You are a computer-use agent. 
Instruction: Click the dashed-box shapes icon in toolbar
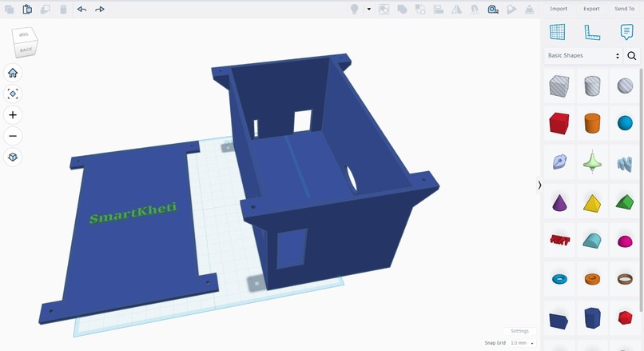click(384, 9)
